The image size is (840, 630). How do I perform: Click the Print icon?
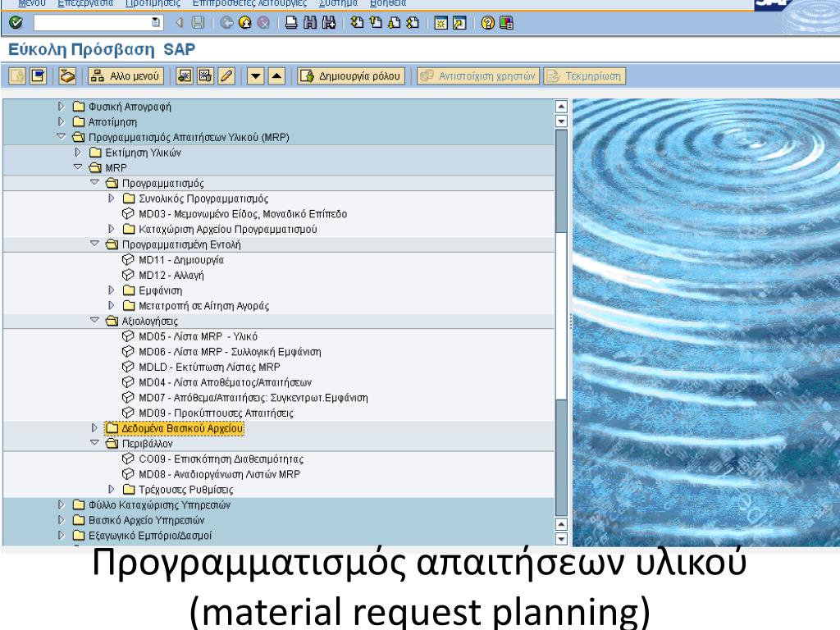291,22
